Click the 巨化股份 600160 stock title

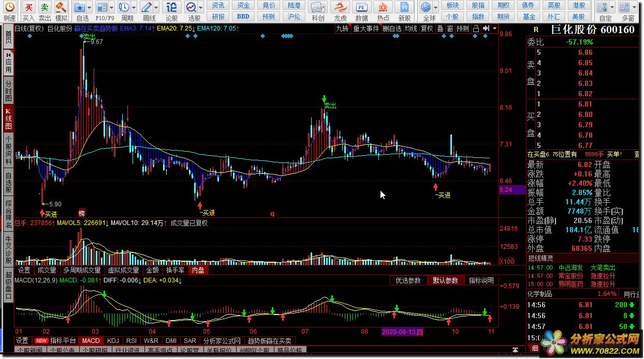(592, 29)
